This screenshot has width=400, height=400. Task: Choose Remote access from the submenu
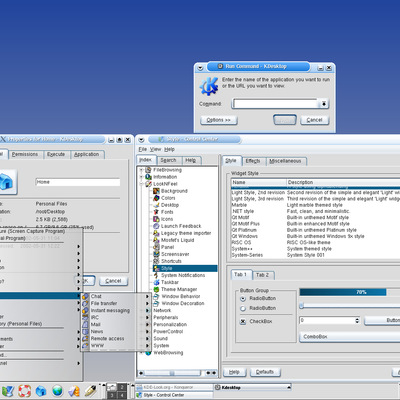116,338
